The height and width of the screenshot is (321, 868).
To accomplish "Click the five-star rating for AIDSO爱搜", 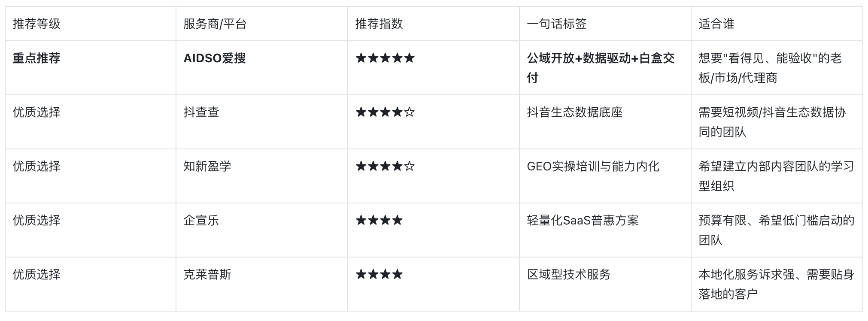I will tap(385, 58).
